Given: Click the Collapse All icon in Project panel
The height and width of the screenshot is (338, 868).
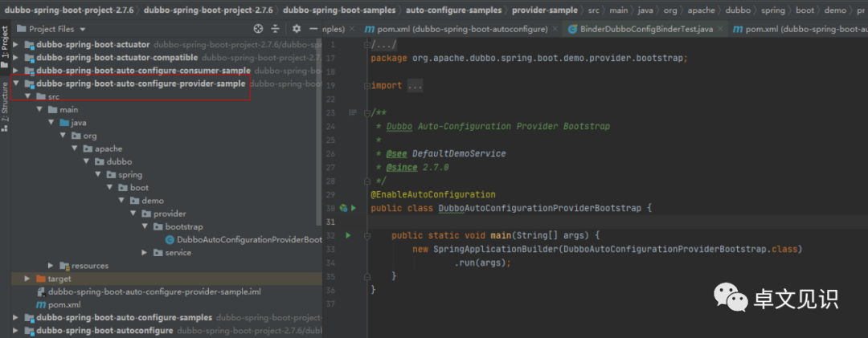Looking at the screenshot, I should [x=274, y=29].
